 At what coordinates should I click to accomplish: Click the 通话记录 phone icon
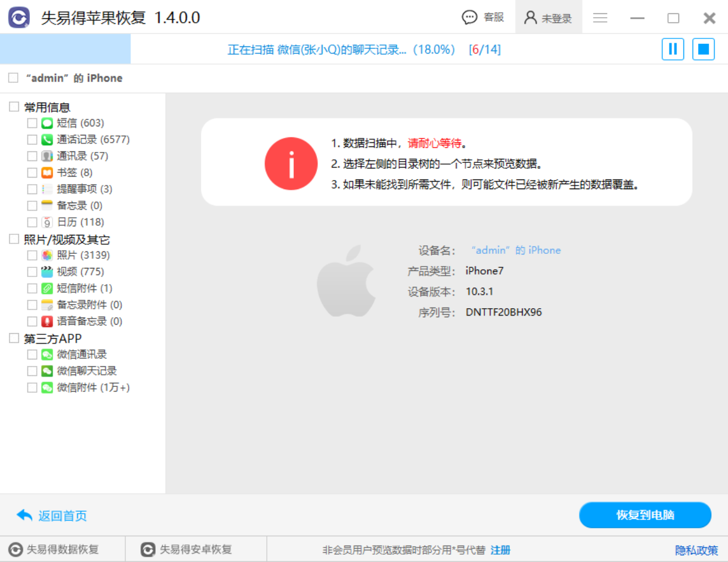(47, 140)
